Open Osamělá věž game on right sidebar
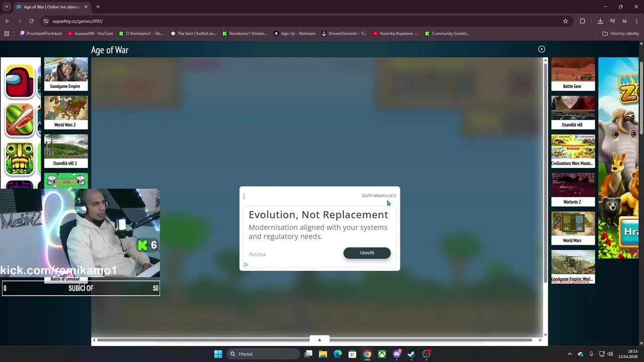 click(x=573, y=113)
